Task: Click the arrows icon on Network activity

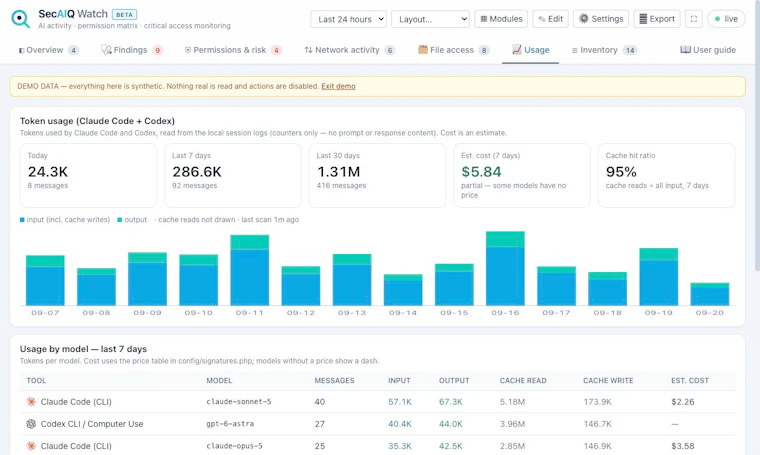Action: point(308,50)
